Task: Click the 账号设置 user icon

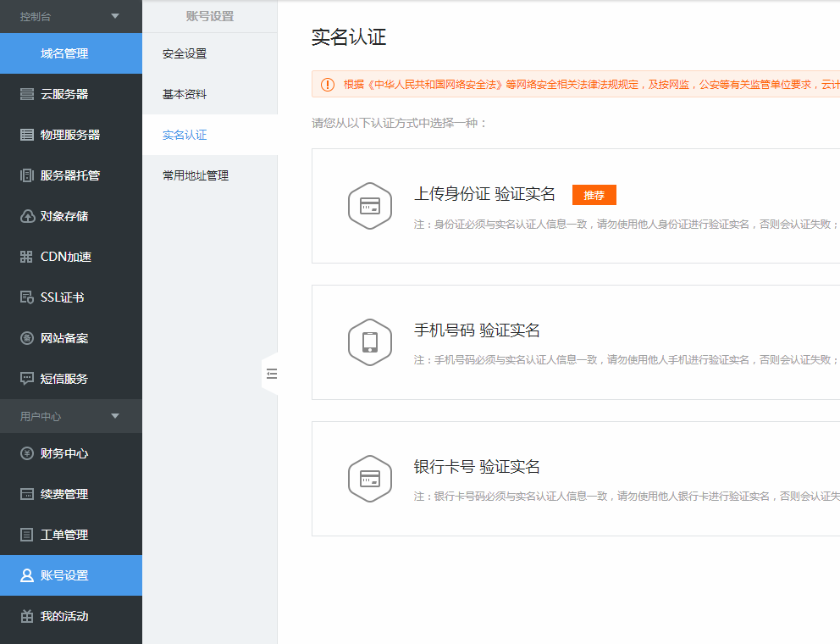Action: pos(27,575)
